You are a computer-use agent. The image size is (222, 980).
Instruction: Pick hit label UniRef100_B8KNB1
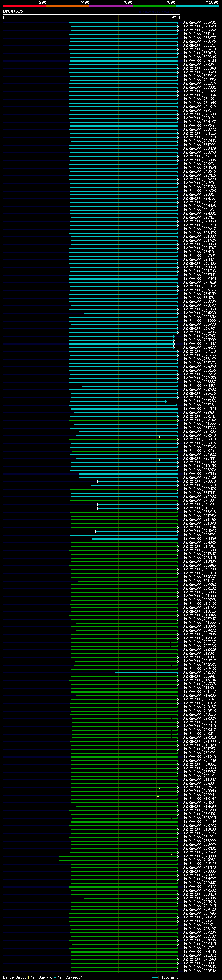(199, 848)
